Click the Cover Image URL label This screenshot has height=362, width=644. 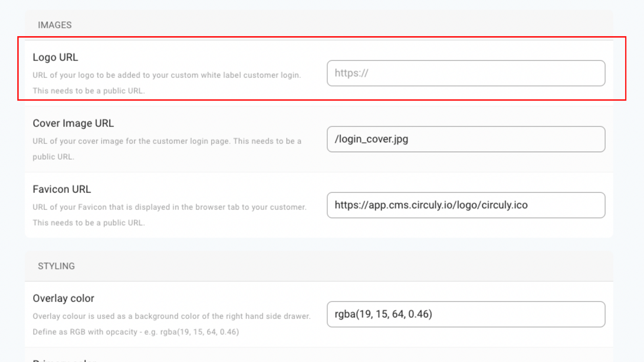pos(73,123)
